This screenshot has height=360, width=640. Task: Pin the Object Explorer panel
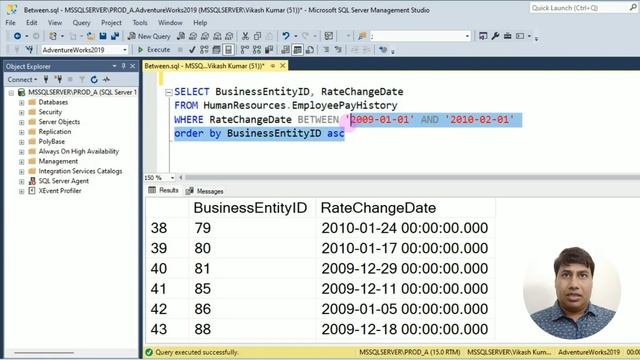tap(124, 66)
